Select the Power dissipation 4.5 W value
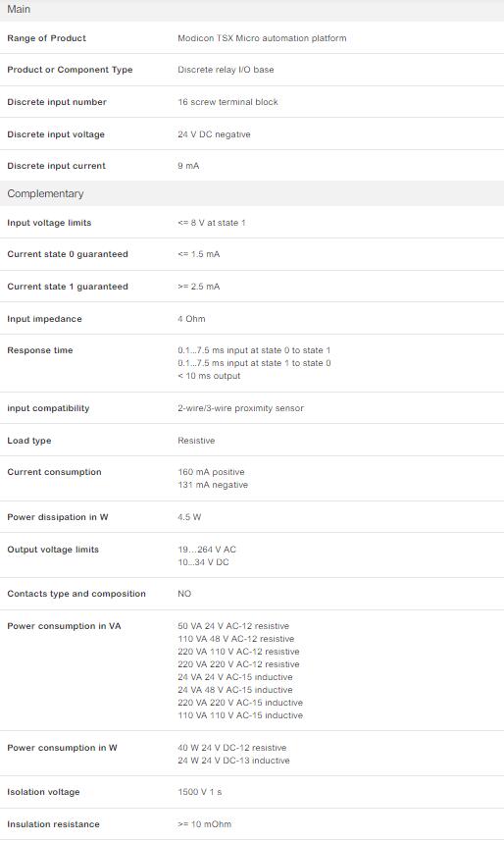 click(x=189, y=517)
